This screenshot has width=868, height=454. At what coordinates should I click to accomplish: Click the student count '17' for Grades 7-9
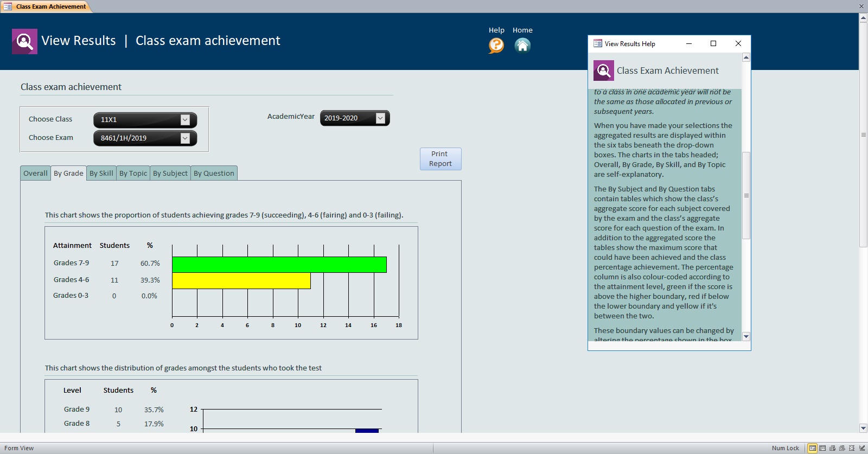coord(114,264)
